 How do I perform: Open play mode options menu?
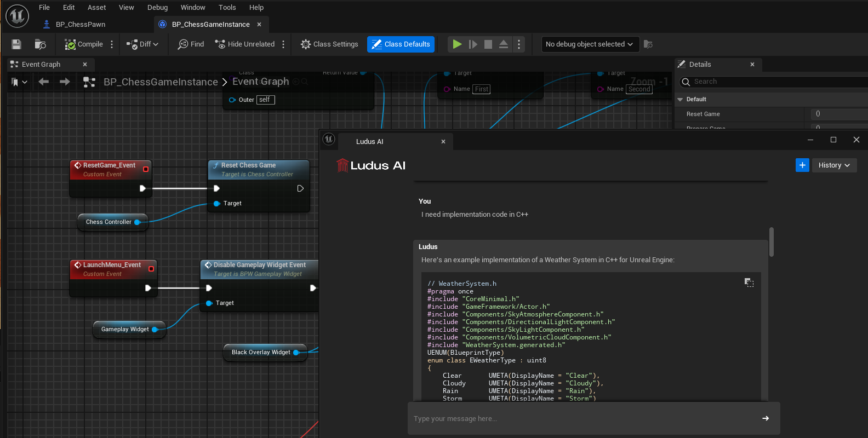coord(519,44)
